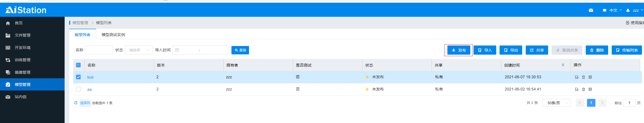Click the refresh icon beside 选择列
The height and width of the screenshot is (123, 644).
pos(76,103)
